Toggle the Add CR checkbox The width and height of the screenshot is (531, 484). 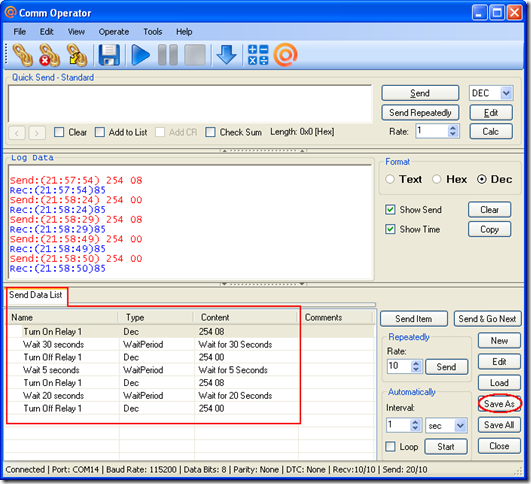[x=160, y=132]
